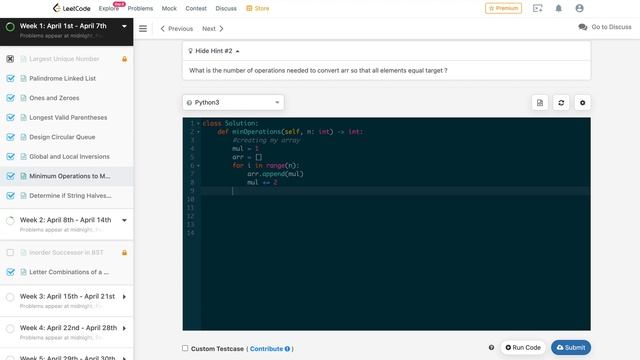640x360 pixels.
Task: Toggle the sidebar hamburger menu
Action: tap(143, 29)
